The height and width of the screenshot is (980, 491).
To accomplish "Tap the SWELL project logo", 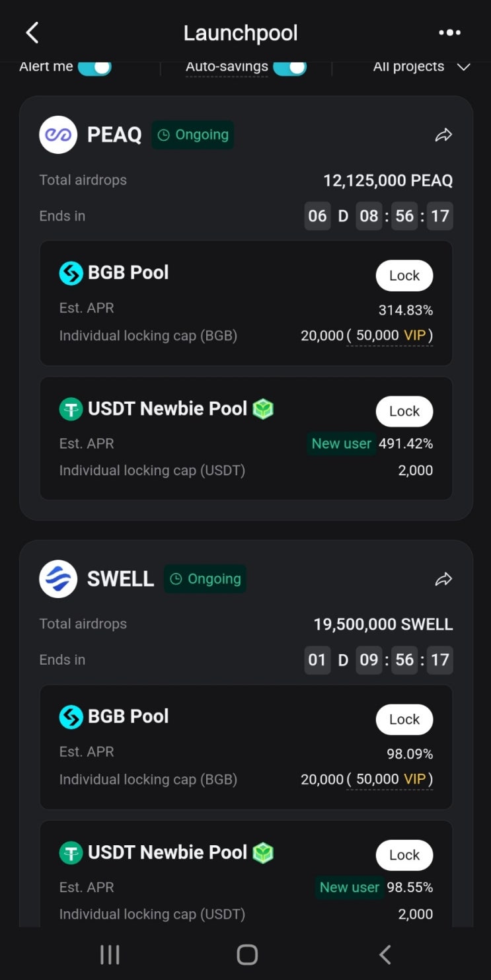I will (x=58, y=579).
